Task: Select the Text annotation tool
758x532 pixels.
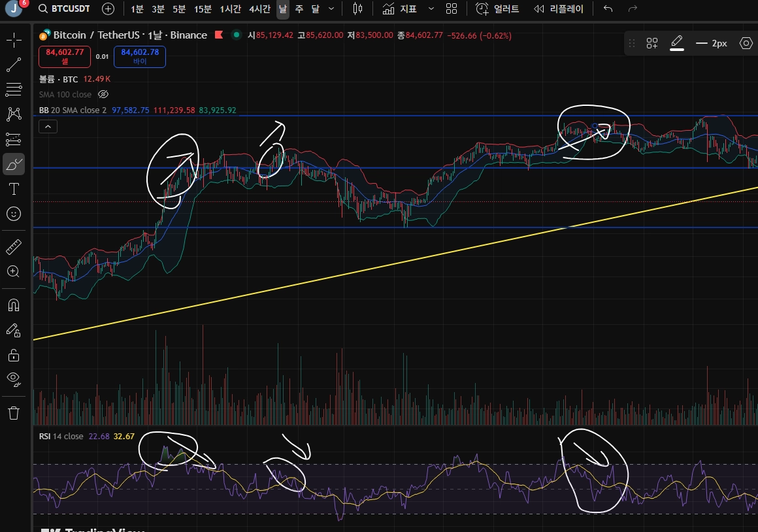Action: point(14,189)
